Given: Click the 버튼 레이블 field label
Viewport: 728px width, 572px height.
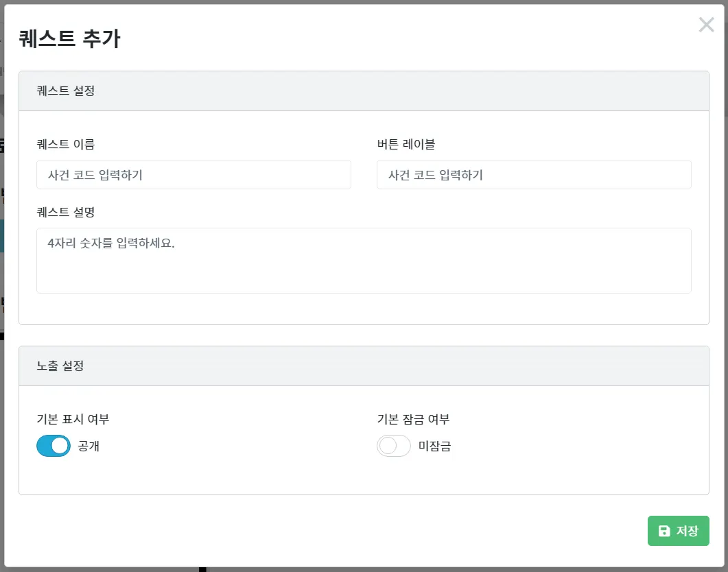Looking at the screenshot, I should 406,144.
